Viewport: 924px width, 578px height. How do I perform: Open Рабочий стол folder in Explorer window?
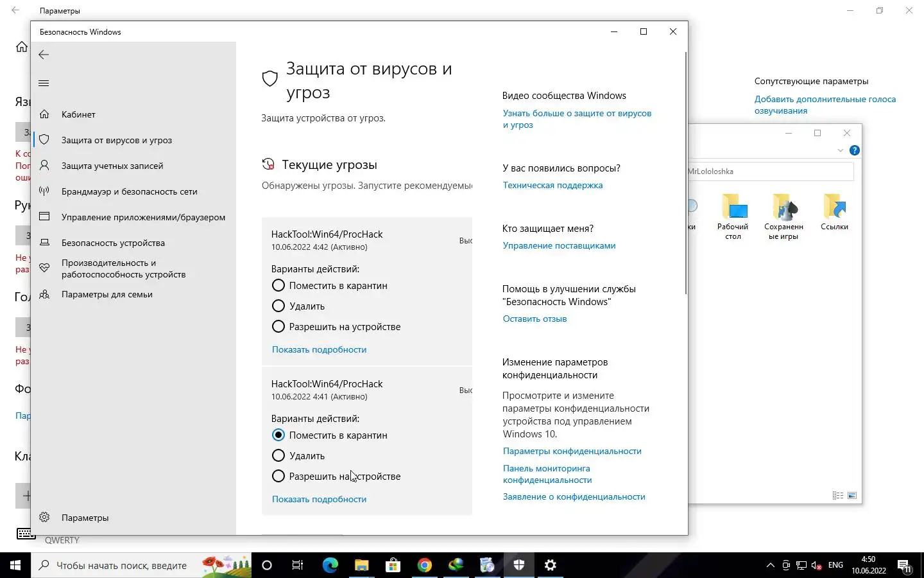pyautogui.click(x=733, y=217)
